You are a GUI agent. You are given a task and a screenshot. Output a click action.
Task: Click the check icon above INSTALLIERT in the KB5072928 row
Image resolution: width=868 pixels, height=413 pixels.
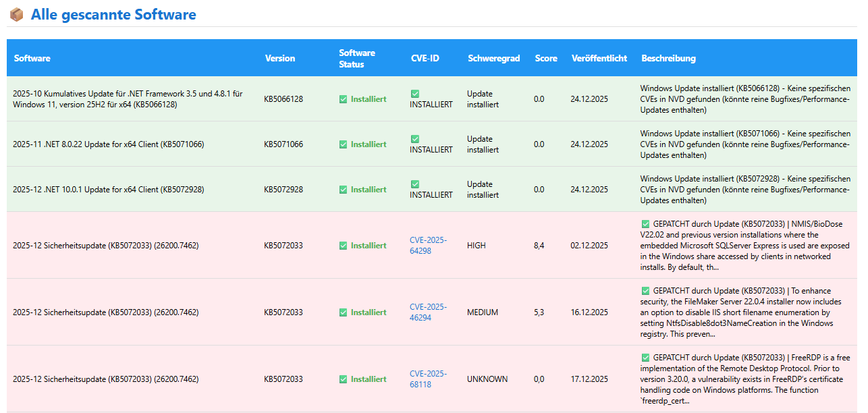tap(414, 184)
